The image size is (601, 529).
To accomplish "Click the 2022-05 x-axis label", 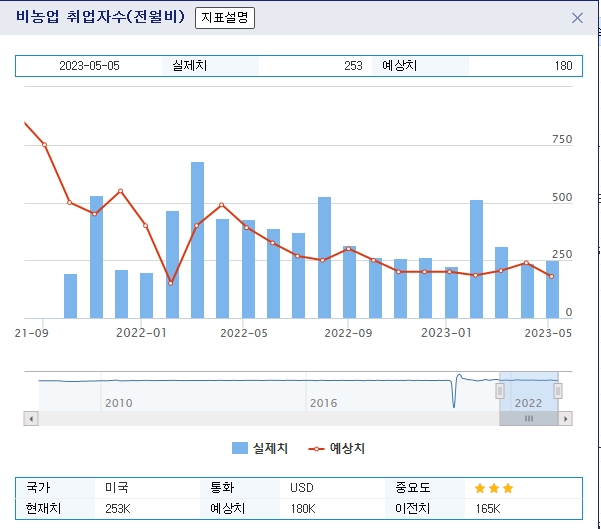I will coord(244,333).
